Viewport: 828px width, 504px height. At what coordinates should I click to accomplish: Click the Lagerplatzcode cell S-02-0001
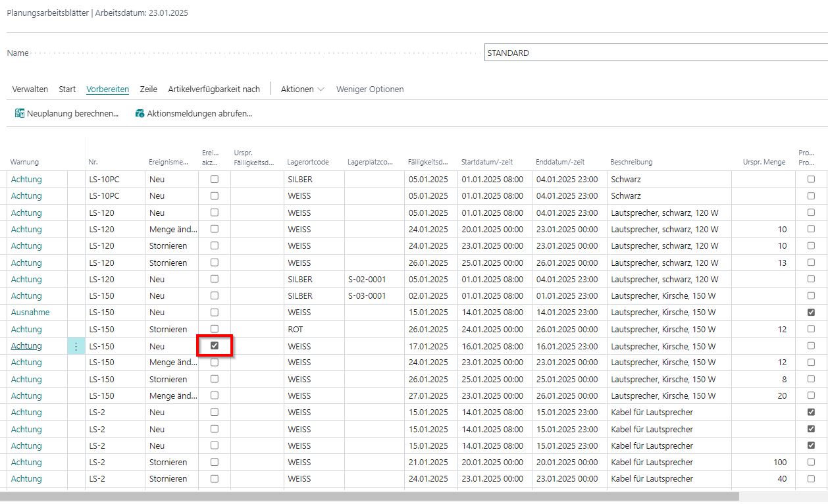(374, 279)
